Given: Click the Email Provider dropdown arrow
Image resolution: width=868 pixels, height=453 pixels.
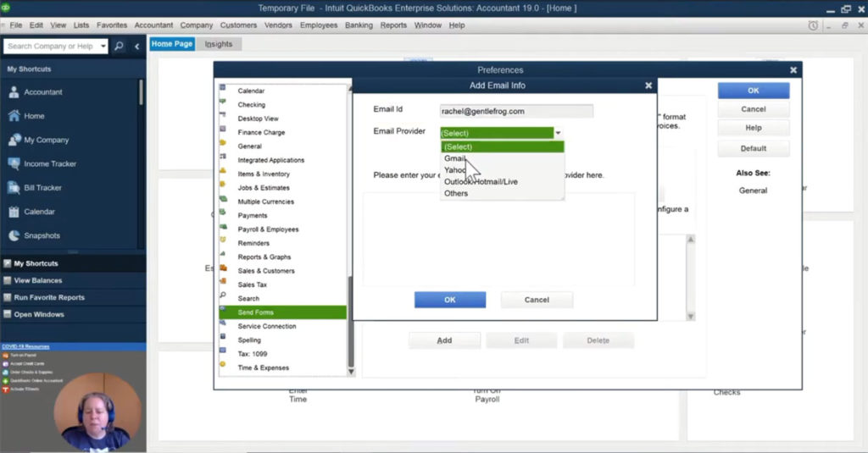Looking at the screenshot, I should pyautogui.click(x=558, y=133).
